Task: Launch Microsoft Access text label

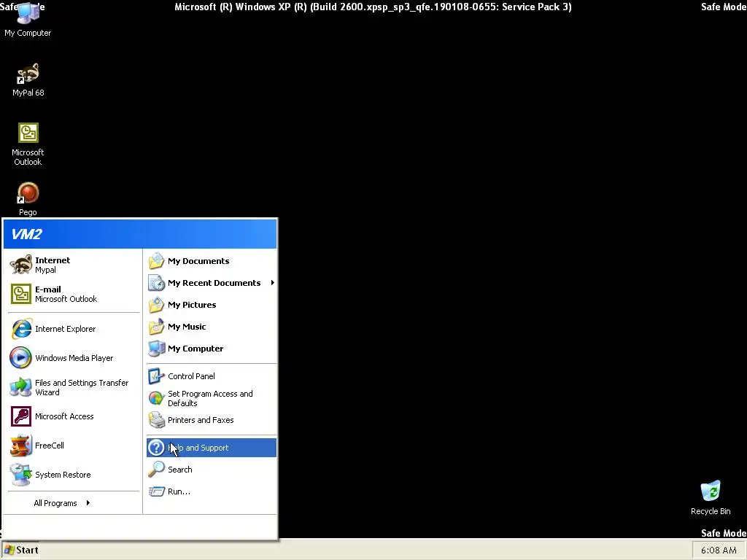Action: [64, 416]
